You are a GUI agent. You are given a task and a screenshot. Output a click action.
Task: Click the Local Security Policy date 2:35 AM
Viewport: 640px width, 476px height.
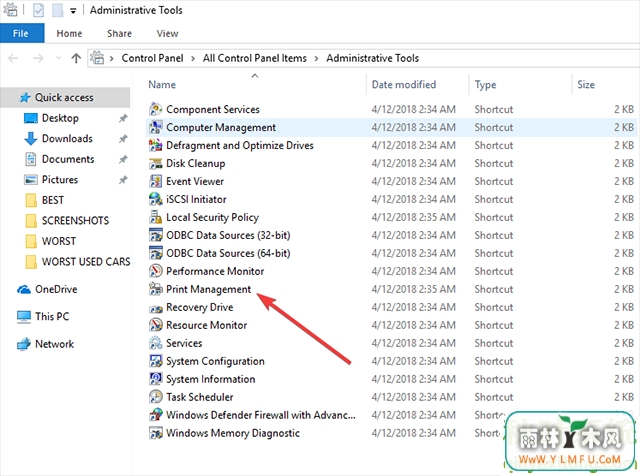coord(413,217)
